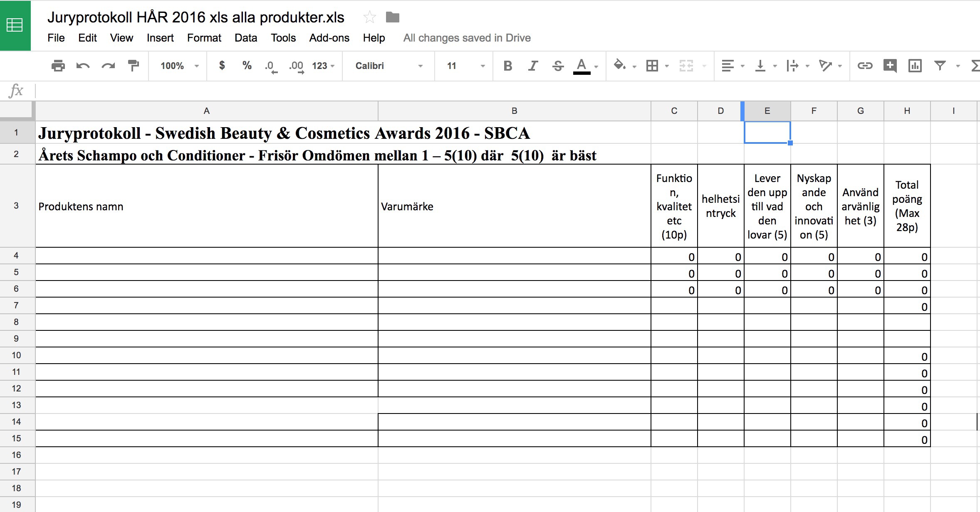
Task: Open the Help menu
Action: coord(374,38)
